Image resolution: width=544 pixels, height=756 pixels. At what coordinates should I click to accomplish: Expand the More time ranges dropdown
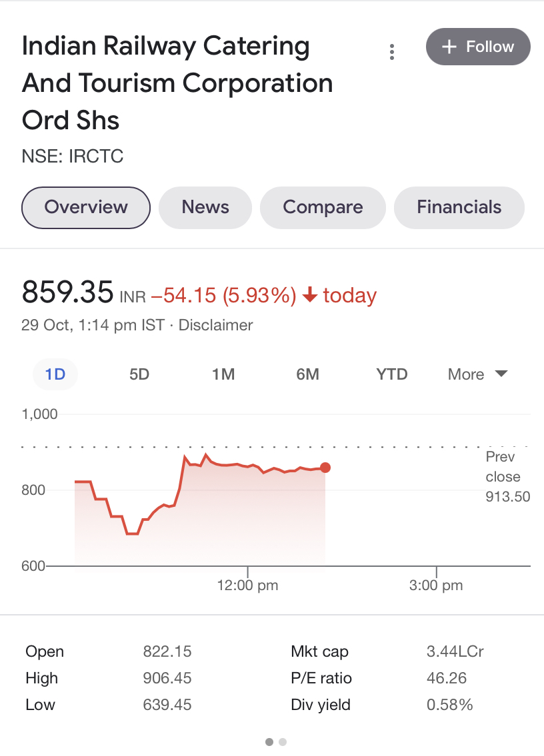[x=477, y=374]
